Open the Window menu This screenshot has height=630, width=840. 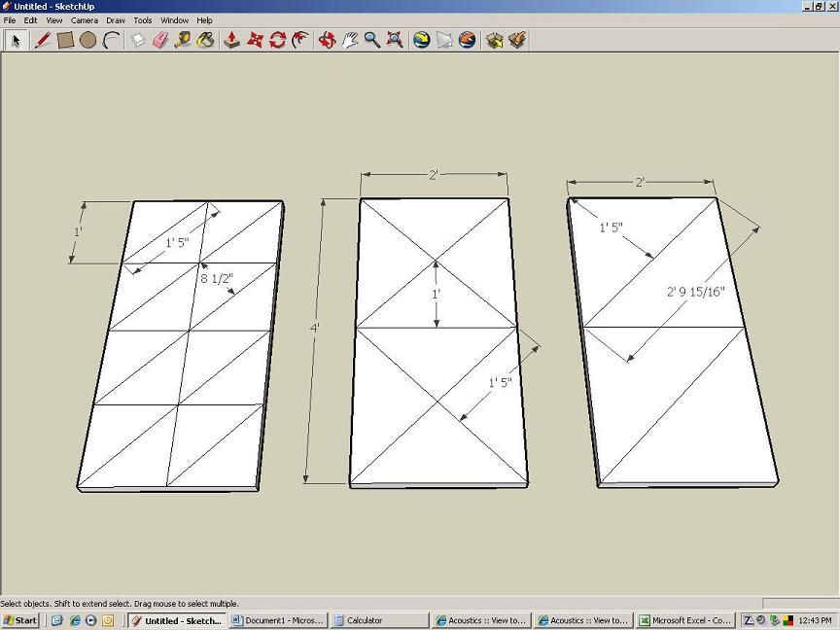(174, 19)
